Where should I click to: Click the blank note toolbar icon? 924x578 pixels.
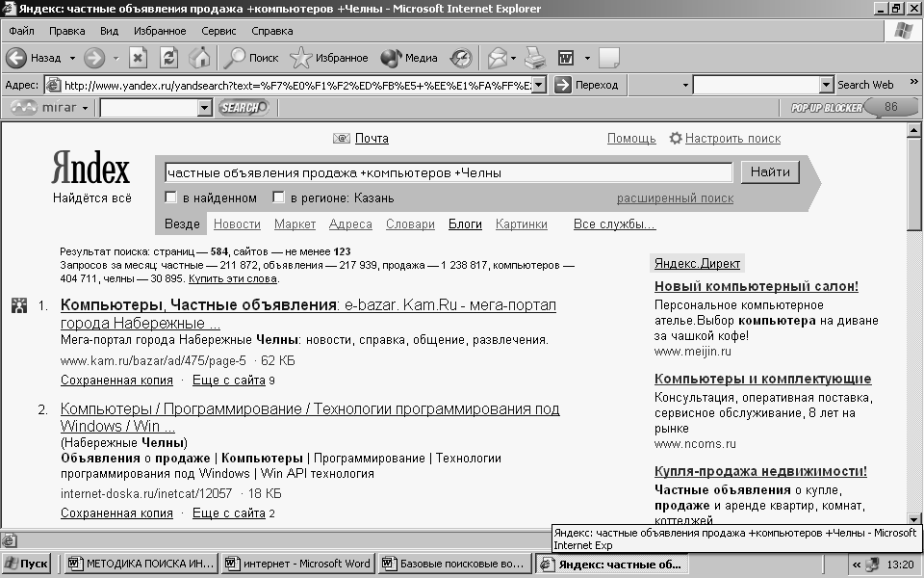[608, 58]
